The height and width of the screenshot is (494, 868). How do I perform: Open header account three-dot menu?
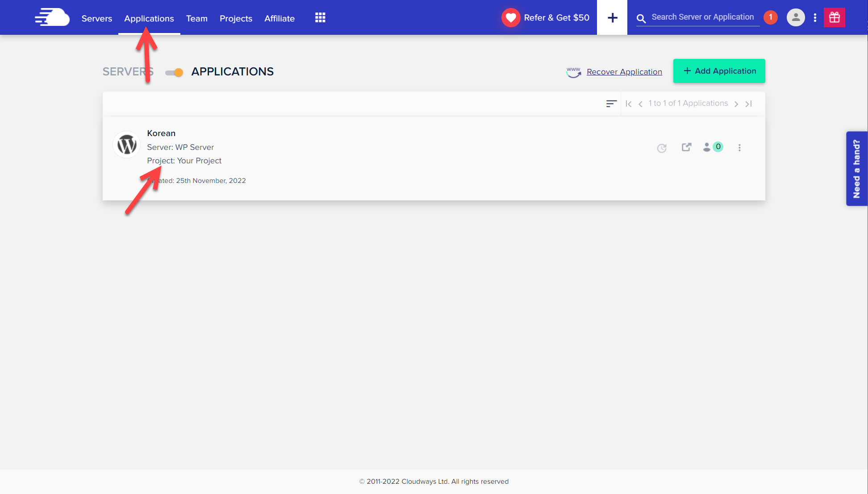[815, 18]
